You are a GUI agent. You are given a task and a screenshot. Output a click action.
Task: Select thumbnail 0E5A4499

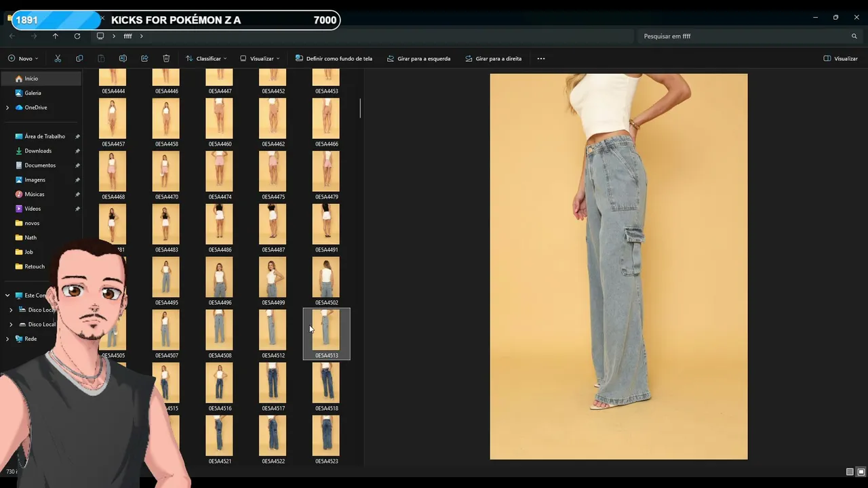pyautogui.click(x=273, y=277)
